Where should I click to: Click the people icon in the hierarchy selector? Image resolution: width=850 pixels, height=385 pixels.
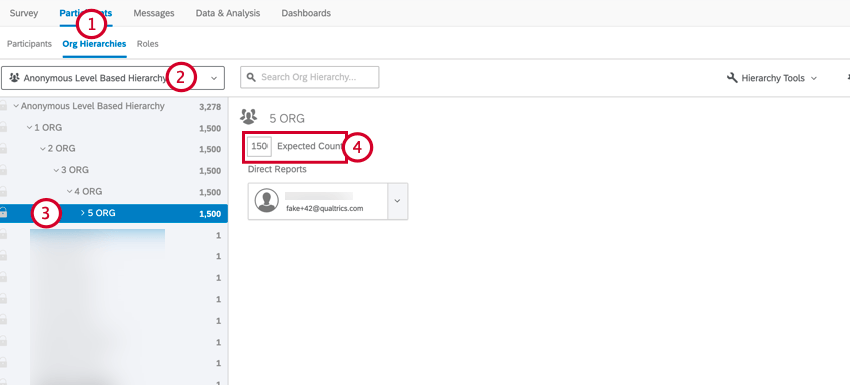pyautogui.click(x=14, y=78)
